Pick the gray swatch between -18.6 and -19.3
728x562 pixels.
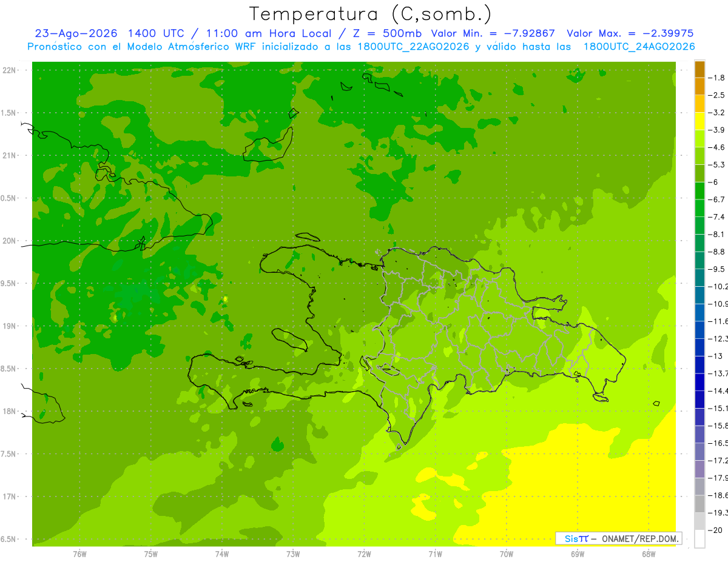(x=699, y=504)
